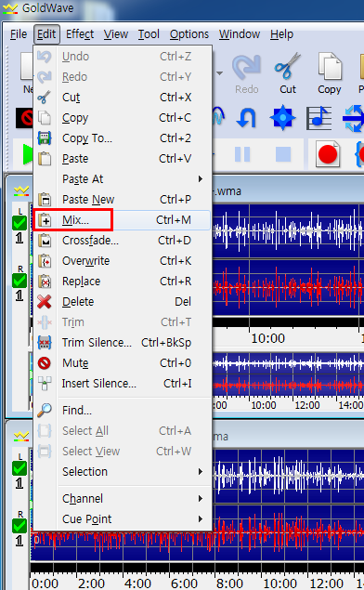364x590 pixels.
Task: Expand the Paste At submenu
Action: pos(123,179)
